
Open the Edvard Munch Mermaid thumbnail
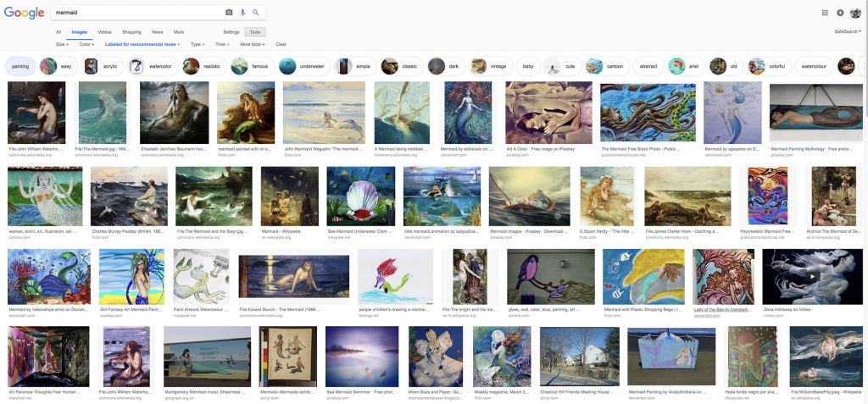coord(294,276)
